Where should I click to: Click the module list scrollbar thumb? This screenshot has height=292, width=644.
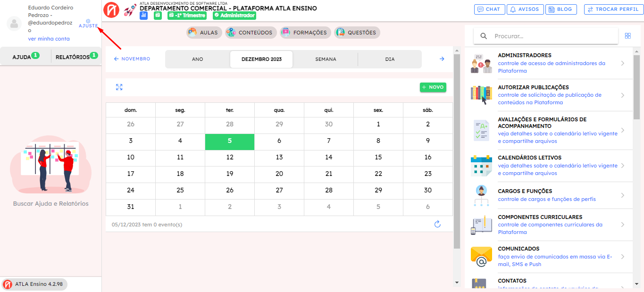(x=636, y=87)
